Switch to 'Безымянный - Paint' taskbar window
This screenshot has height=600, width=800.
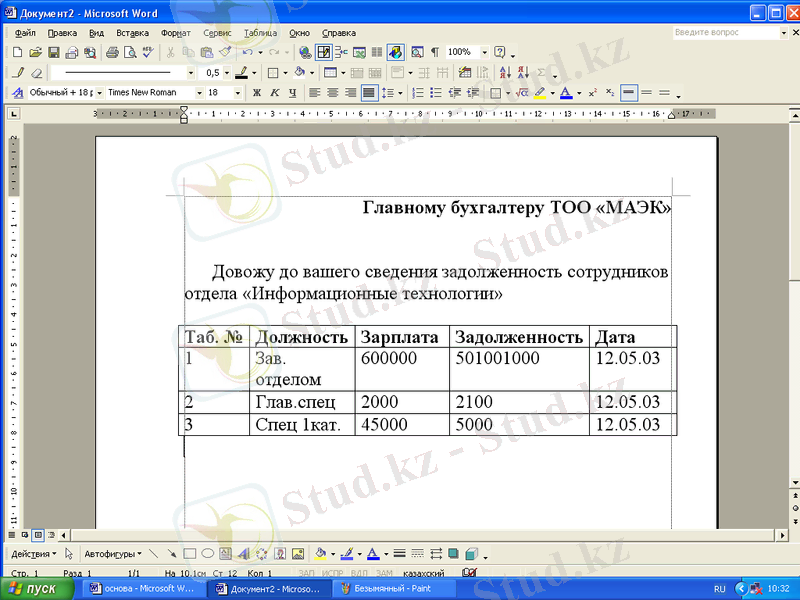tap(393, 589)
